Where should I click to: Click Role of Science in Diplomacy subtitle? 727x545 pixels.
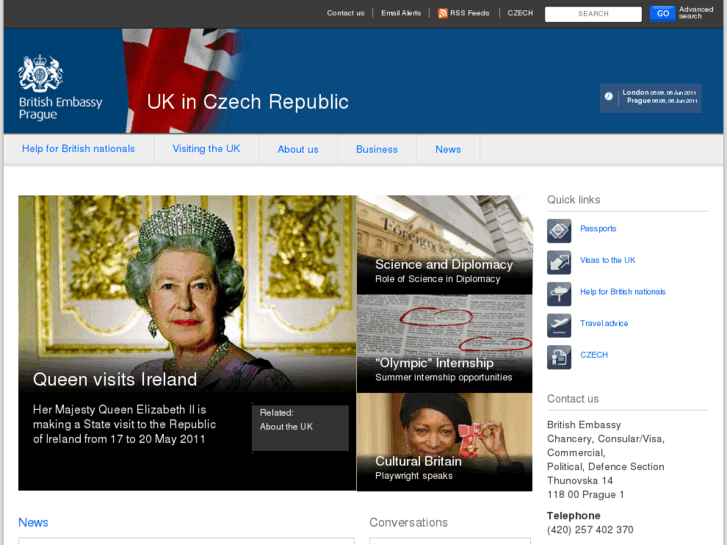click(x=438, y=279)
